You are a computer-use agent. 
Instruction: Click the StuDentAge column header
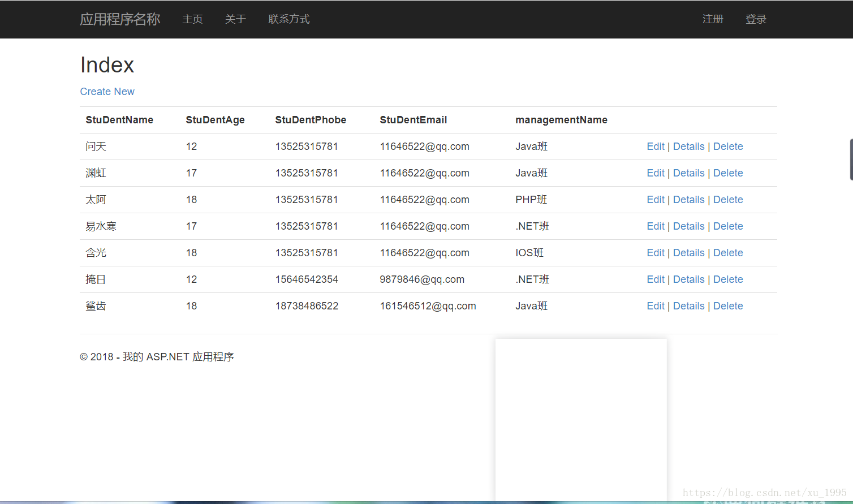tap(216, 120)
